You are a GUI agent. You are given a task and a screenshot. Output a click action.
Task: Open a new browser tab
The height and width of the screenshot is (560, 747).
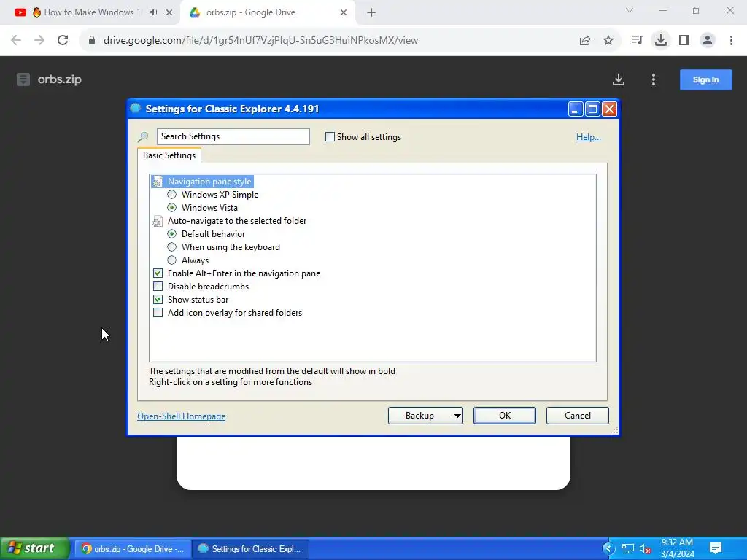(x=371, y=12)
